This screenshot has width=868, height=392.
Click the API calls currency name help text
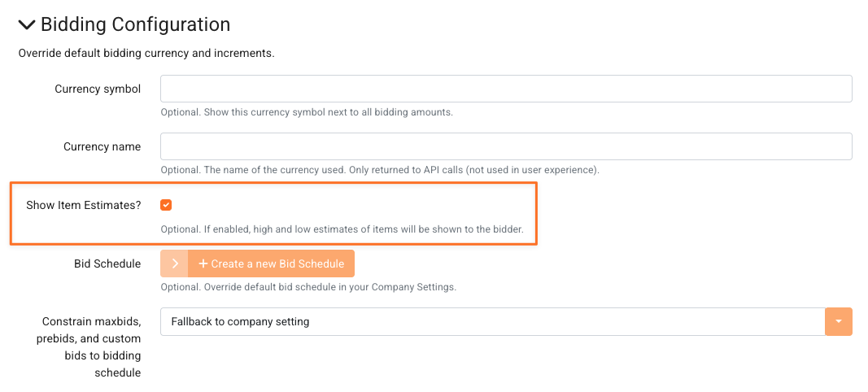[379, 170]
